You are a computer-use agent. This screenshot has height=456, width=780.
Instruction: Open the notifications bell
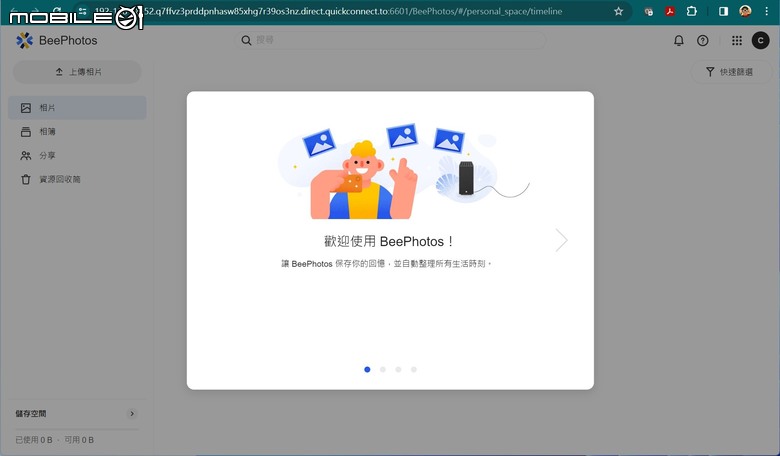679,41
